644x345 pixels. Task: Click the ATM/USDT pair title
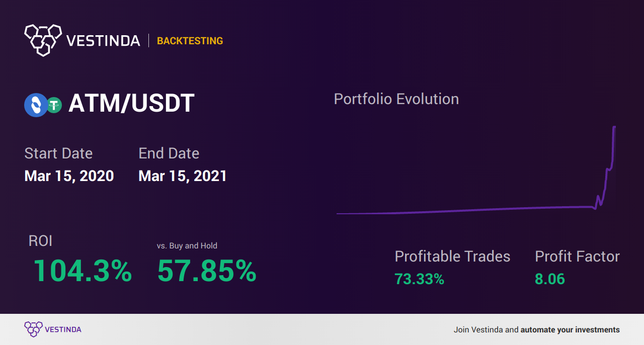click(131, 103)
